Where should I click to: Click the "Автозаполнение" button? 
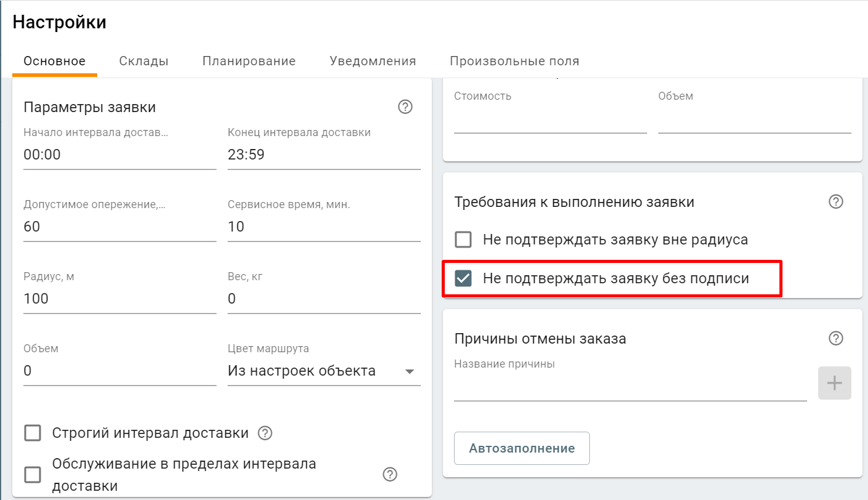pos(521,448)
